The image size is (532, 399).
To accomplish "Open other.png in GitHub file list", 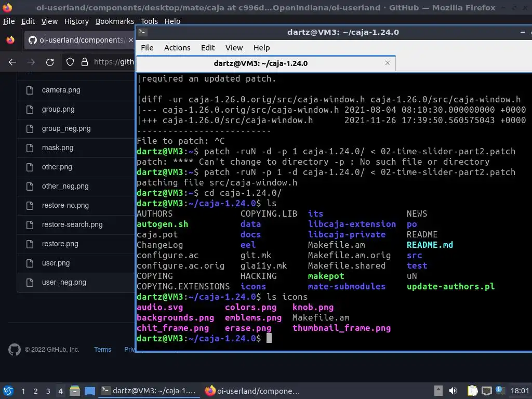I will [x=57, y=167].
